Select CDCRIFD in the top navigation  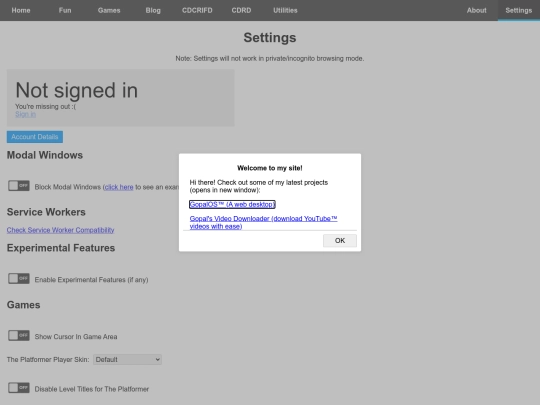click(197, 10)
